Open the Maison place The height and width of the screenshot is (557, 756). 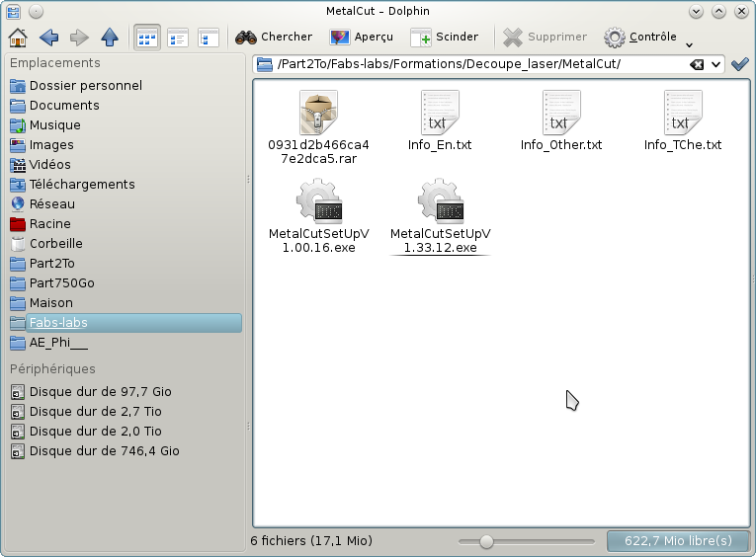click(x=126, y=303)
